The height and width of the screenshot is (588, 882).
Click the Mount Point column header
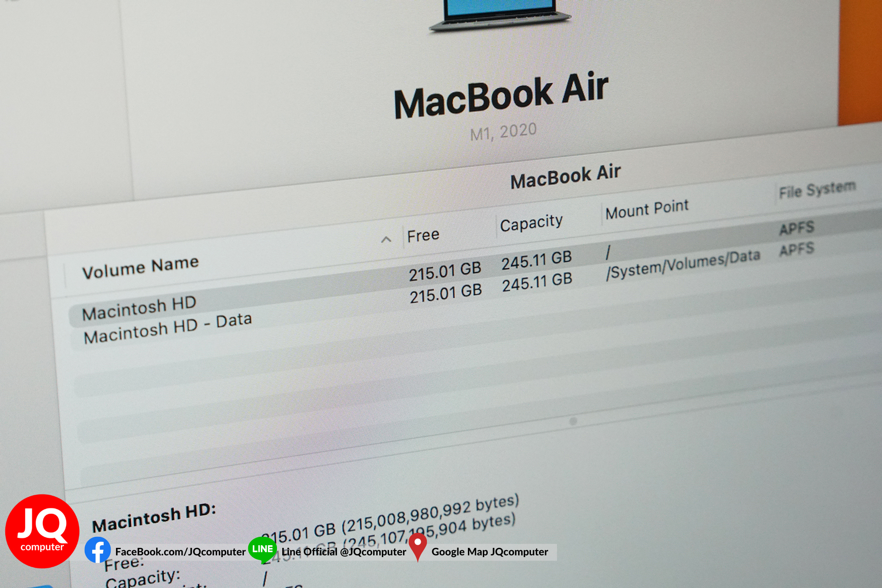coord(647,209)
